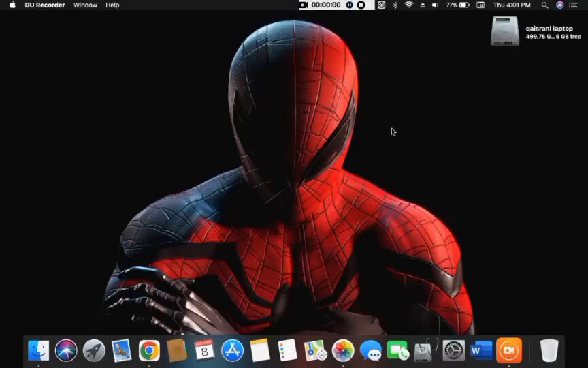588x368 pixels.
Task: Open the App Store from dock
Action: [x=232, y=351]
